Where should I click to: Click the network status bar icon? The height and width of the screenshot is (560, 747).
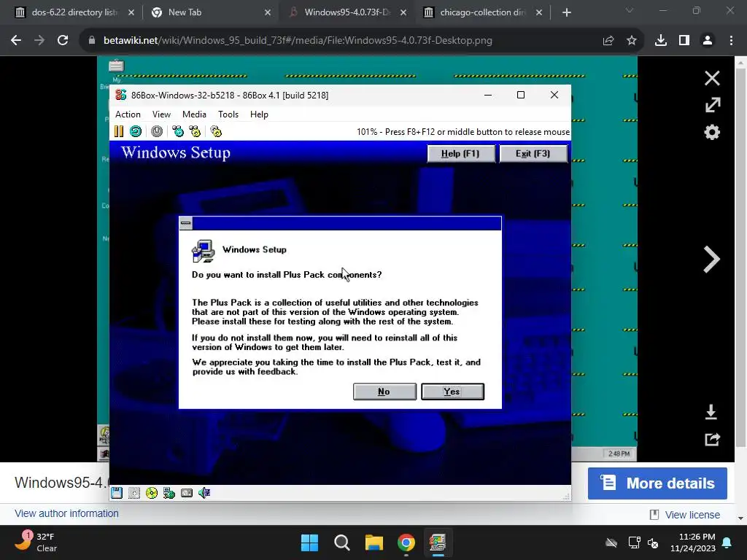[x=169, y=493]
